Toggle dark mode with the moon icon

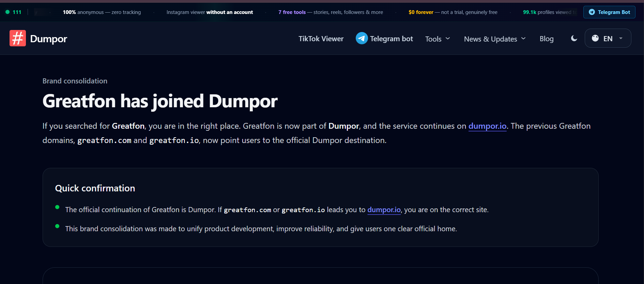tap(574, 38)
